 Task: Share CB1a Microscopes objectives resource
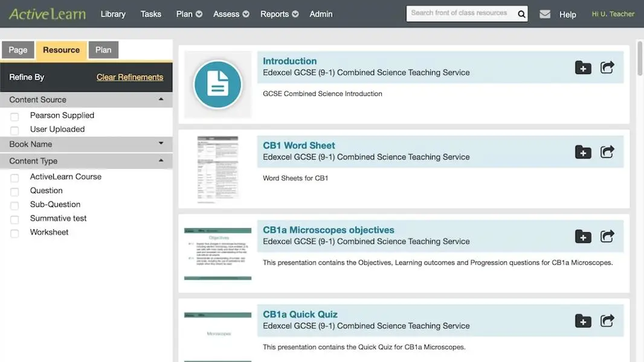coord(607,236)
